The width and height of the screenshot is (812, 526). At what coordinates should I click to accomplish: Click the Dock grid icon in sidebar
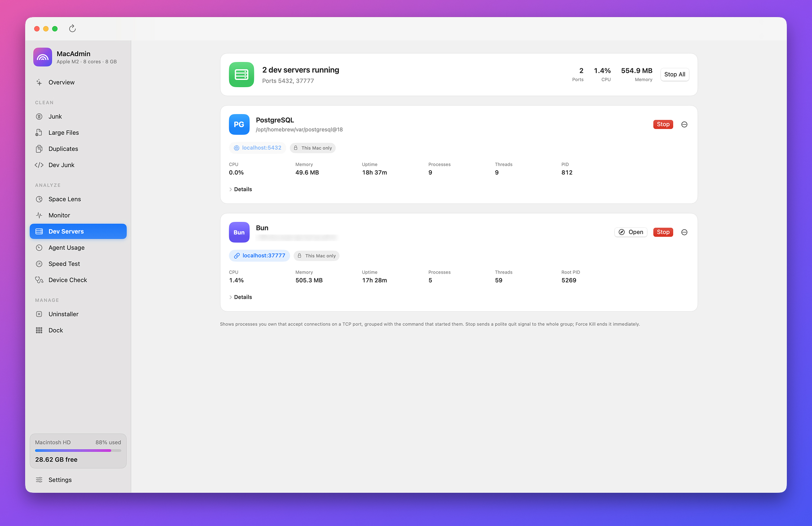pos(39,330)
